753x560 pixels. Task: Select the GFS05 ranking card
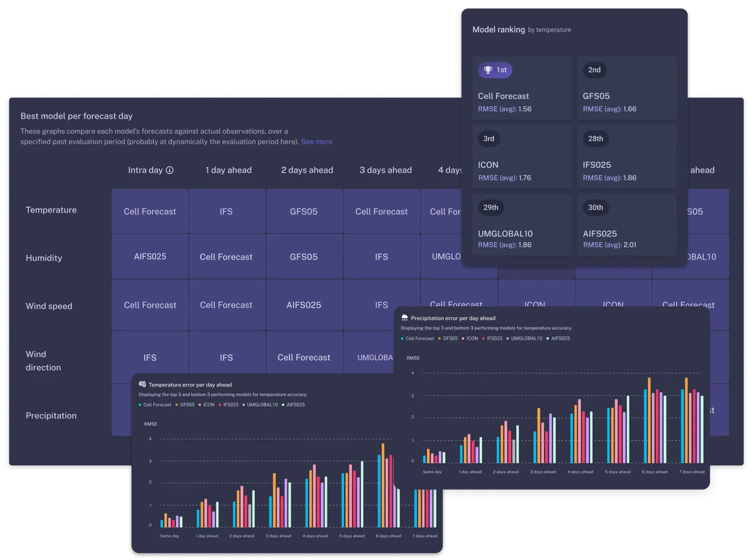point(627,88)
